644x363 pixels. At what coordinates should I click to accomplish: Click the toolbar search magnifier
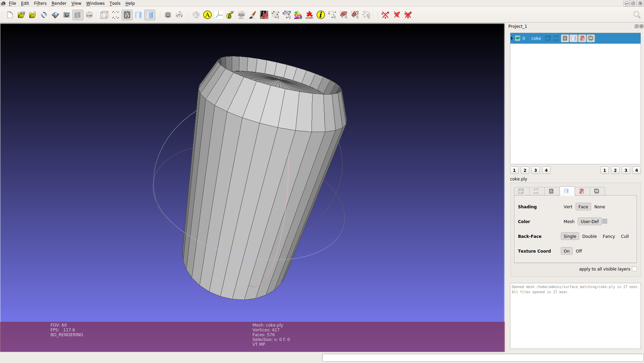[636, 15]
